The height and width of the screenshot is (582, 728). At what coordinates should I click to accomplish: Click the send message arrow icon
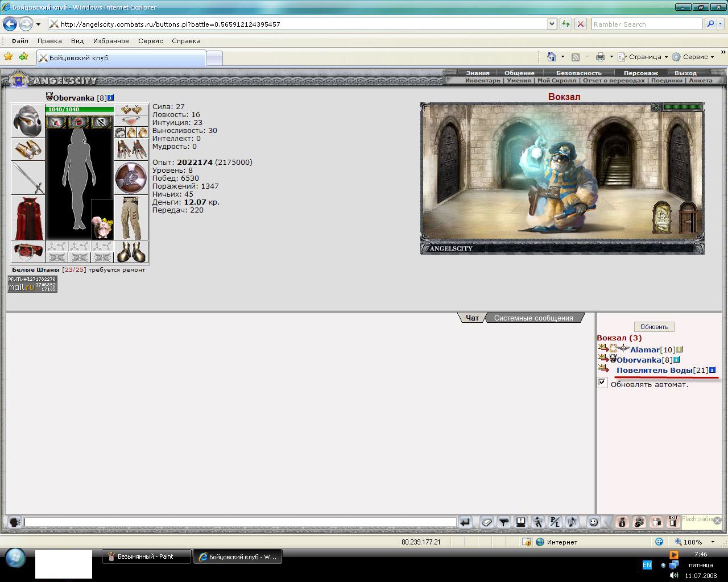point(465,522)
